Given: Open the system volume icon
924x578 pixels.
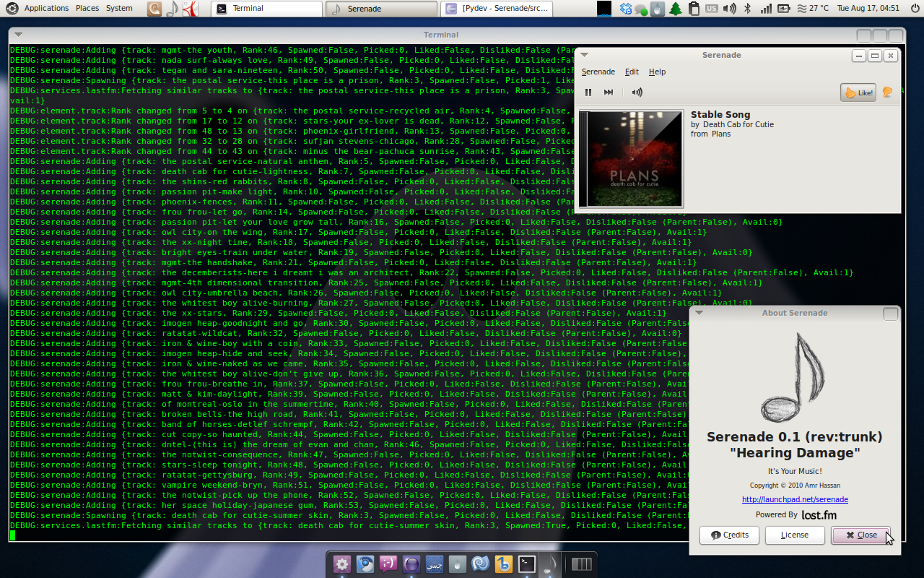Looking at the screenshot, I should pyautogui.click(x=730, y=9).
